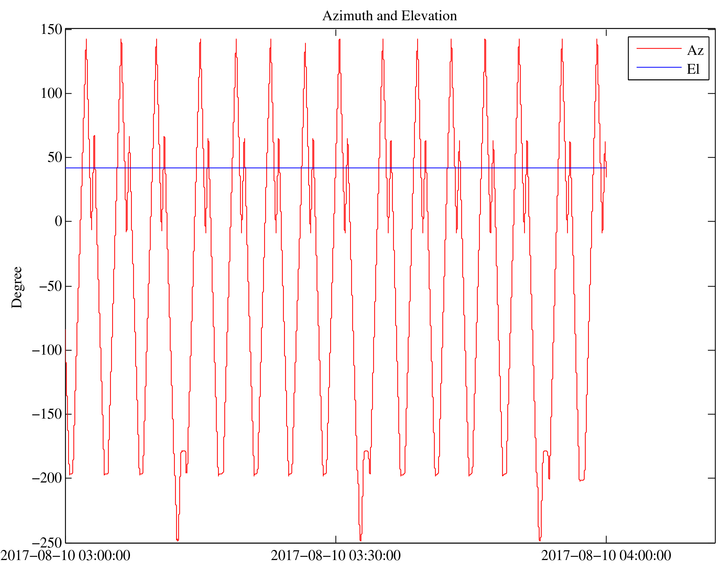Click the y-axis tick label "−150"

47,414
